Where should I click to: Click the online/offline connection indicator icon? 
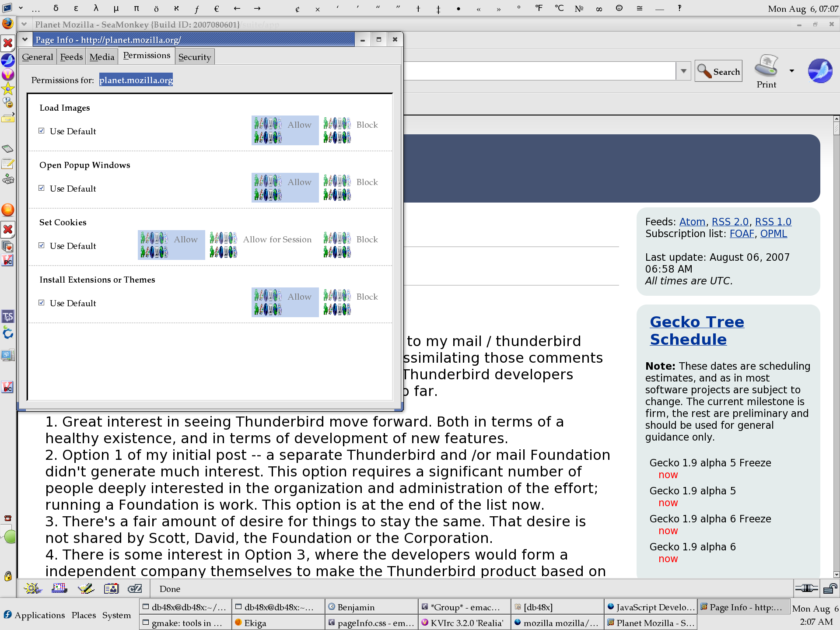tap(806, 588)
